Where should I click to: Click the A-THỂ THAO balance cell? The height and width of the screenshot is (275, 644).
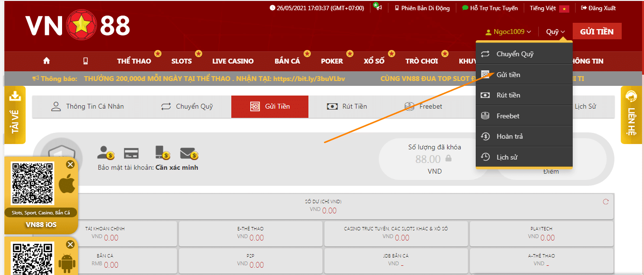[542, 260]
